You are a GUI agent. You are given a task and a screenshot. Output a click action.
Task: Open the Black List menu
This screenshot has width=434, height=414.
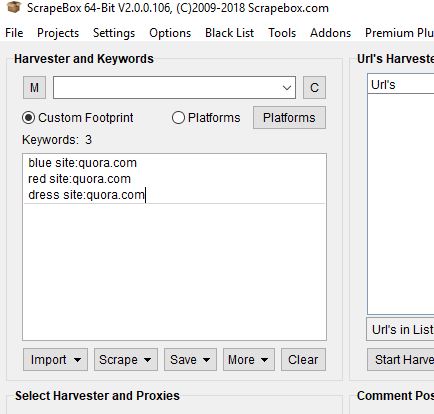(x=229, y=33)
